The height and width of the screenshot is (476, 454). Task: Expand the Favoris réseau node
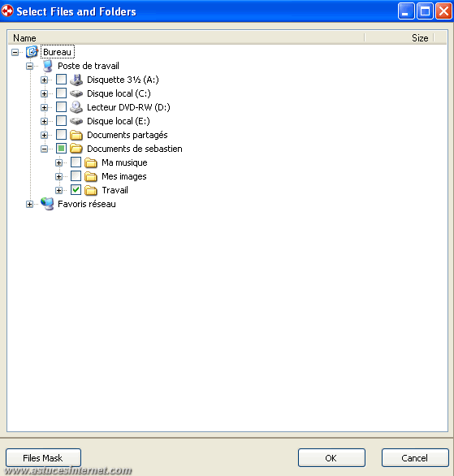tap(29, 205)
